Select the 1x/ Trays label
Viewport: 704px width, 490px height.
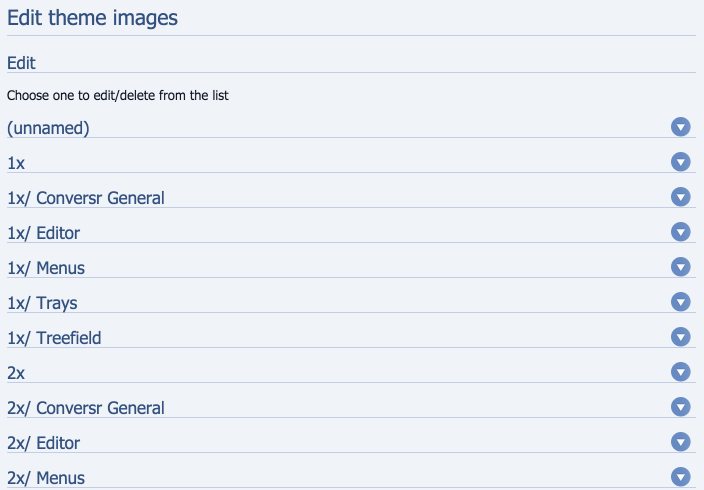(42, 303)
